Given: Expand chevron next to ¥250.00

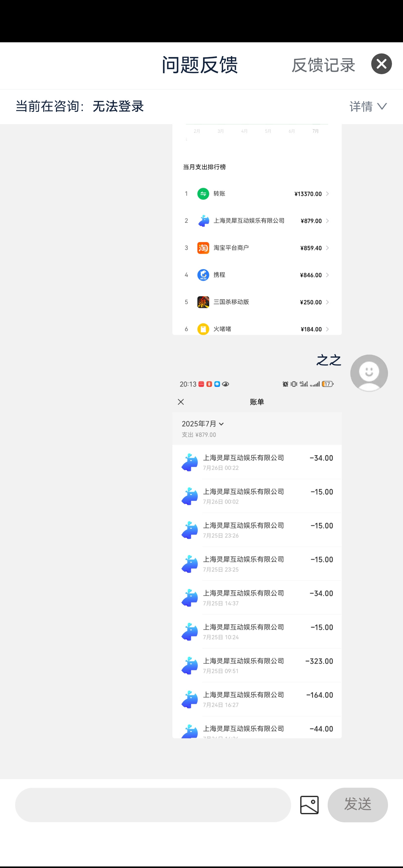Looking at the screenshot, I should 327,302.
